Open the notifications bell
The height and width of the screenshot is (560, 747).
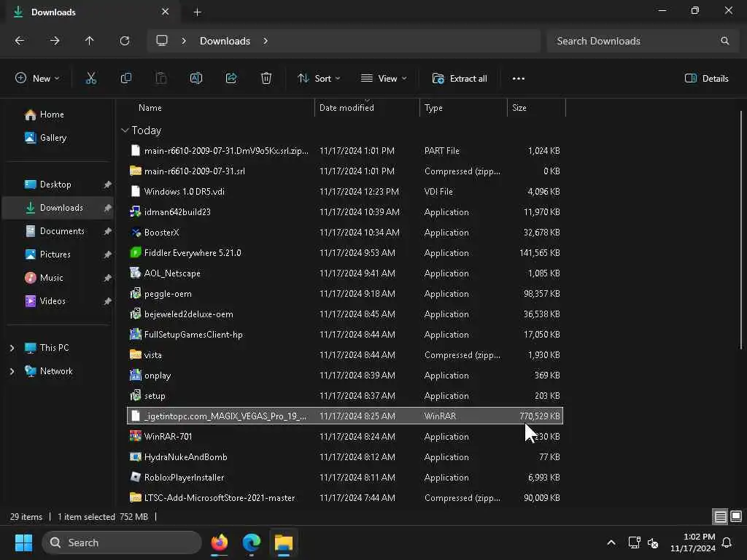(727, 542)
